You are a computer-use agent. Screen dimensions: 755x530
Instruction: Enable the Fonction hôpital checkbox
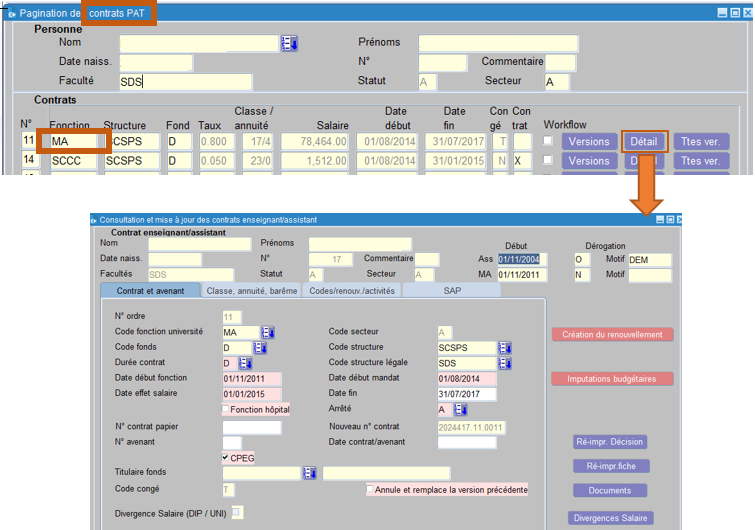coord(226,409)
